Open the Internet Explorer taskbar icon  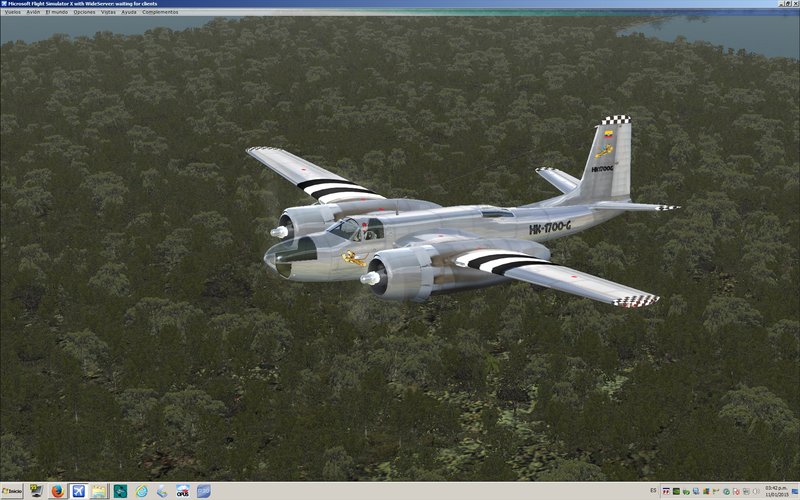pyautogui.click(x=141, y=491)
